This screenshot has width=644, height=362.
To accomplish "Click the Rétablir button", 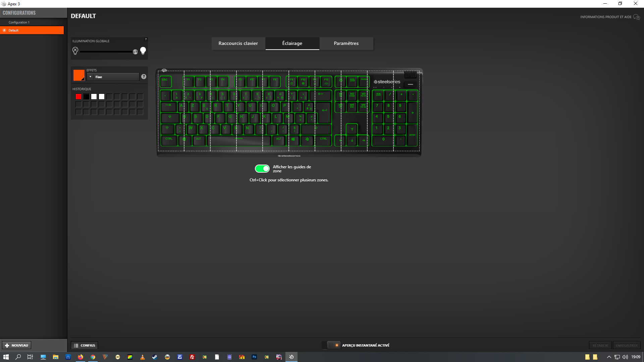I will (600, 345).
